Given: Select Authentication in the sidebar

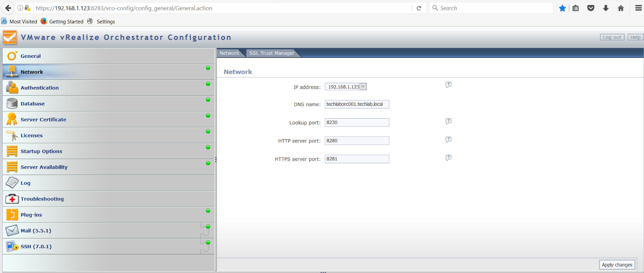Looking at the screenshot, I should [109, 88].
